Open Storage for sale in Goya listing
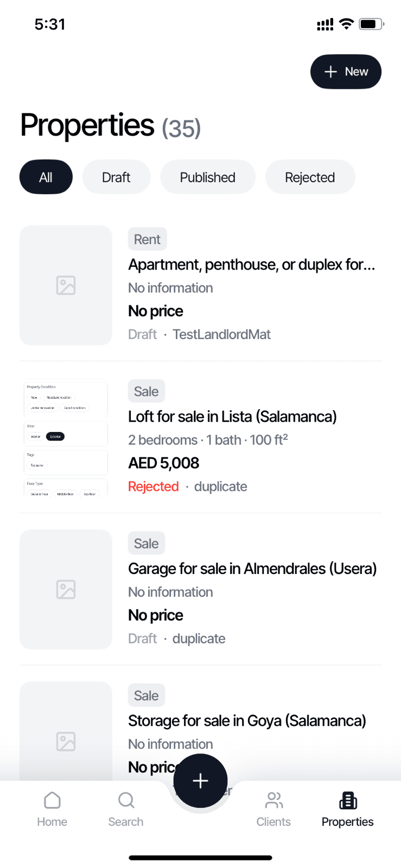The width and height of the screenshot is (401, 868). 247,720
